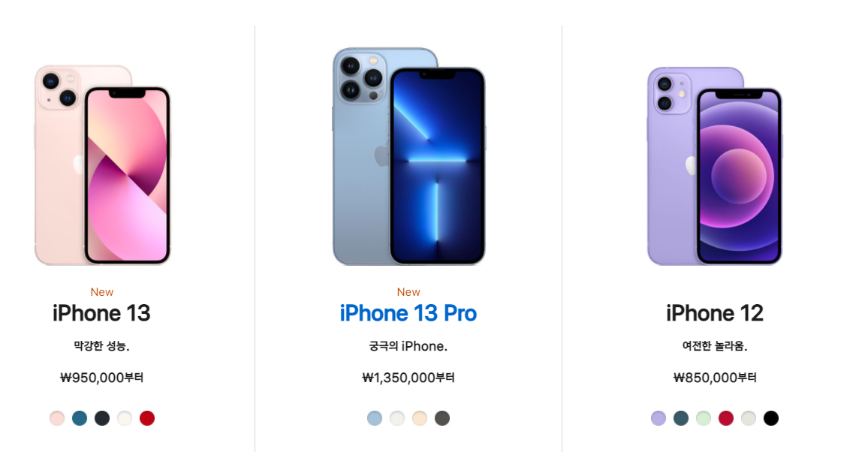Click the purple iPhone 12 product image

click(x=715, y=166)
